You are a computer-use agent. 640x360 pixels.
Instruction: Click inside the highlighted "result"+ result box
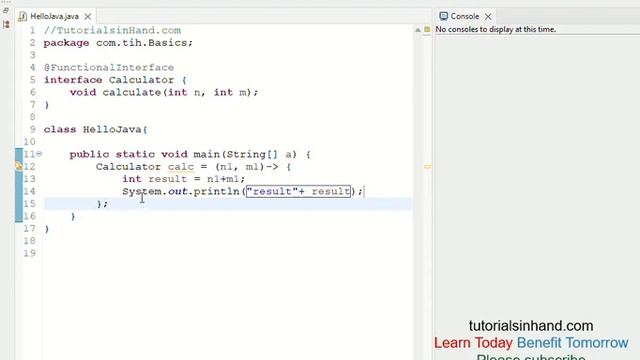coord(298,191)
